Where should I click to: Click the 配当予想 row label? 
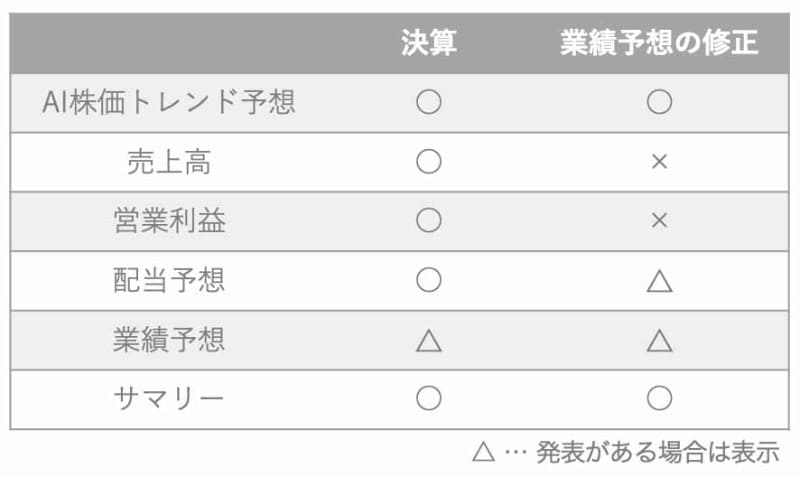(x=169, y=280)
